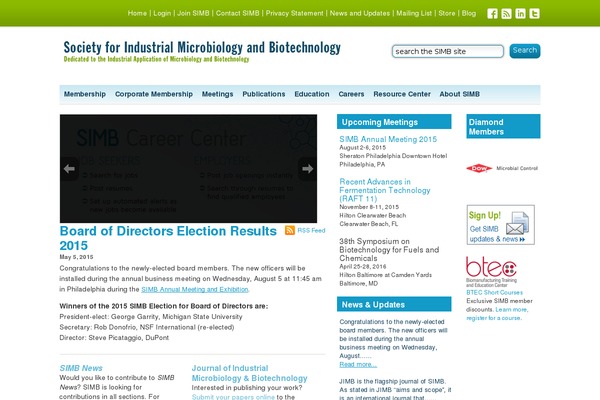Open Board of Directors Election Results headline
Viewport: 600px width, 400px height.
(x=168, y=238)
